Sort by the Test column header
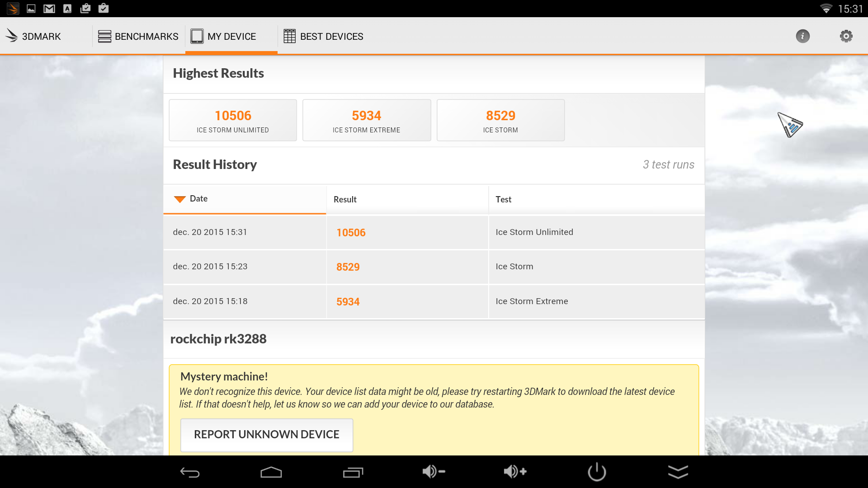Viewport: 868px width, 488px height. point(596,199)
